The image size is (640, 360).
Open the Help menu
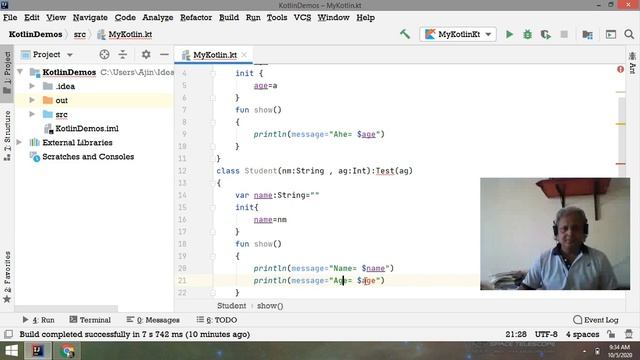coord(365,18)
